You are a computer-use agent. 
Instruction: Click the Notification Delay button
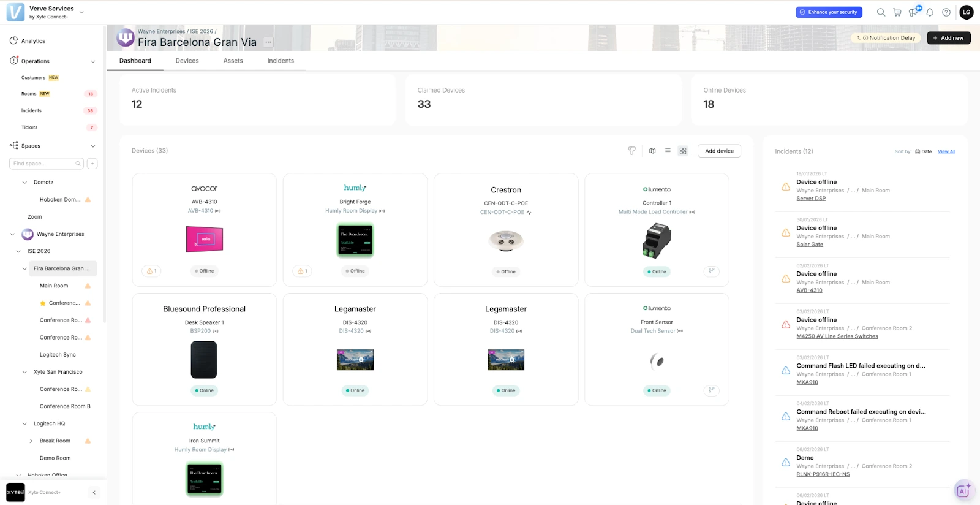[x=886, y=38]
